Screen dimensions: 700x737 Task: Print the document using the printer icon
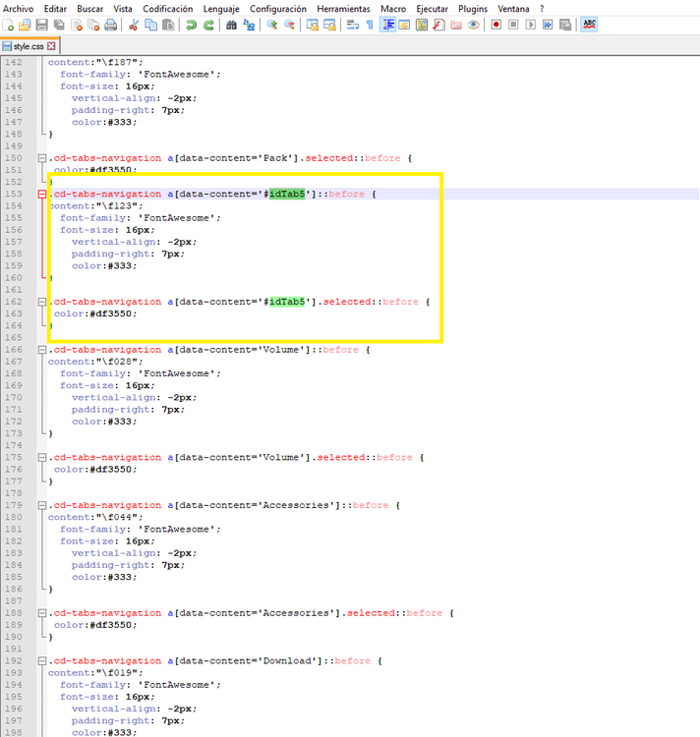click(110, 25)
